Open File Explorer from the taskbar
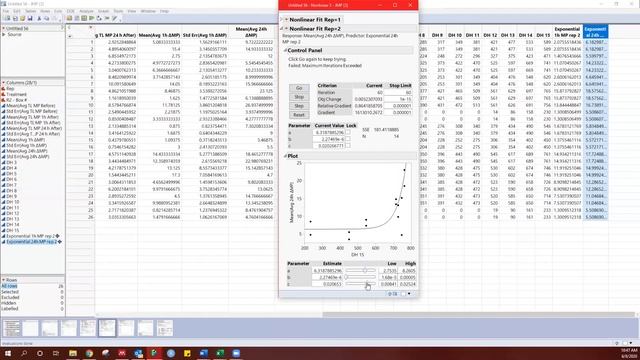 coord(73,353)
